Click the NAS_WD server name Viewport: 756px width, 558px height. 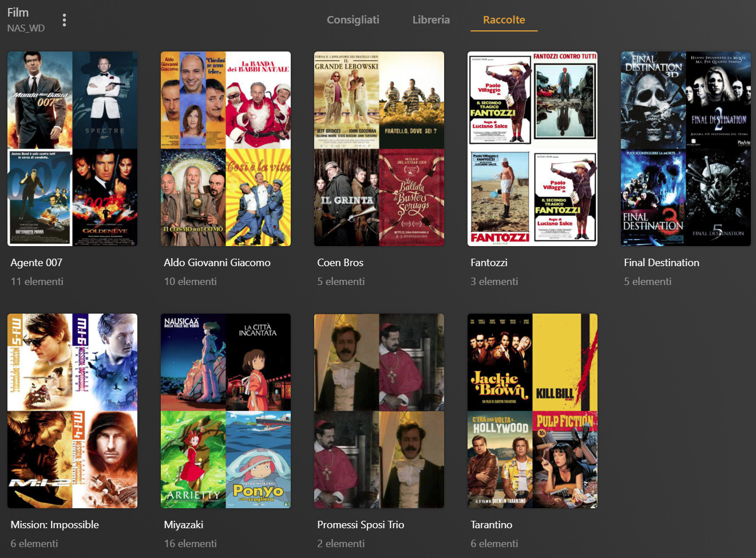click(26, 28)
